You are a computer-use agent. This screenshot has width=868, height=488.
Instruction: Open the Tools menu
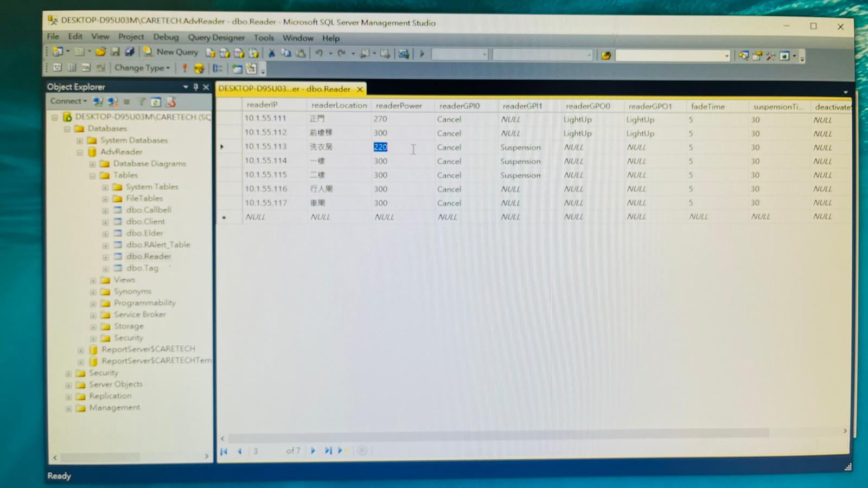(264, 37)
